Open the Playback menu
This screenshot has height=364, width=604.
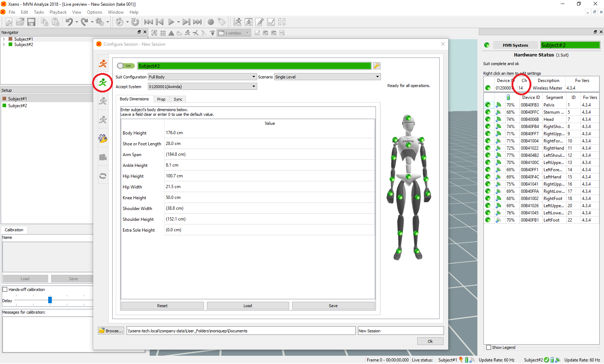(58, 12)
